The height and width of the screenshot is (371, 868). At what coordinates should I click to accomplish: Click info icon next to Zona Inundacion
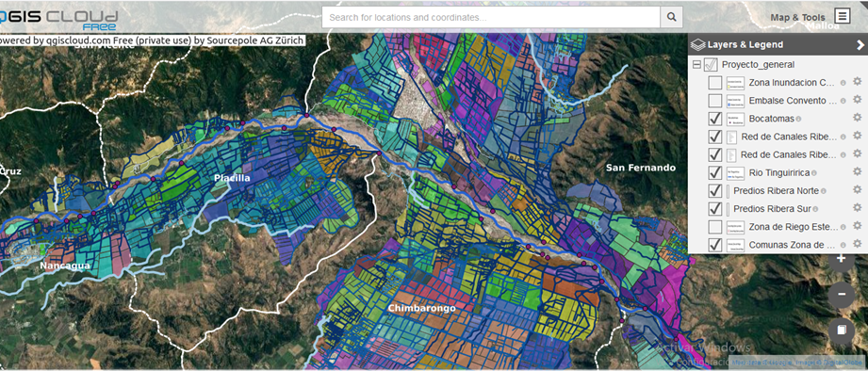point(843,83)
